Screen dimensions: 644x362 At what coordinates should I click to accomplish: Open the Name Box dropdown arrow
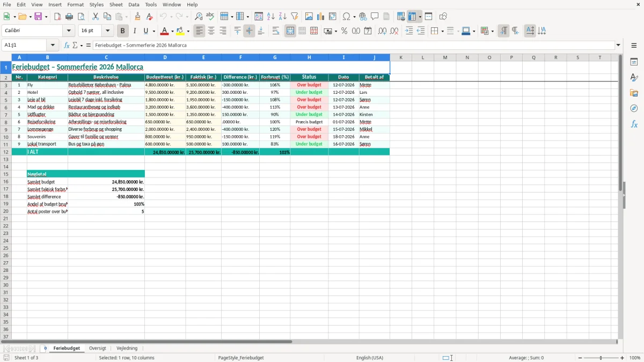tap(53, 45)
